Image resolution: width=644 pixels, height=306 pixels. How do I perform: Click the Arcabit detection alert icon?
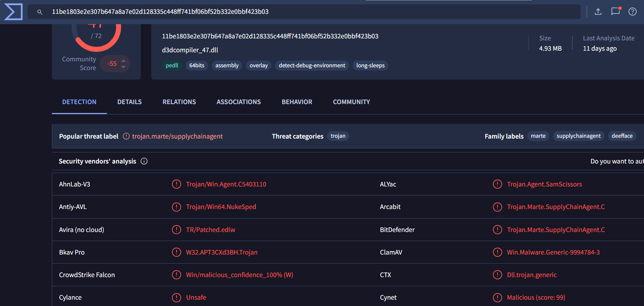click(498, 207)
